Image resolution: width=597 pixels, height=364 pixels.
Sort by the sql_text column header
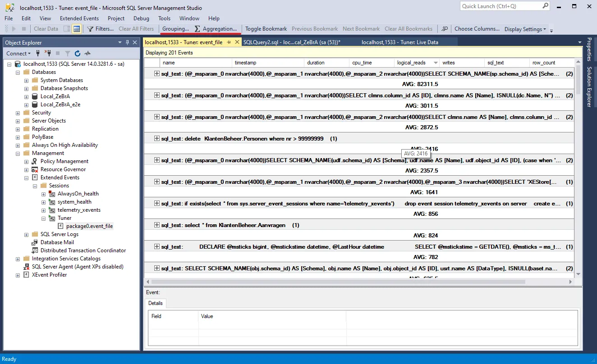coord(507,63)
